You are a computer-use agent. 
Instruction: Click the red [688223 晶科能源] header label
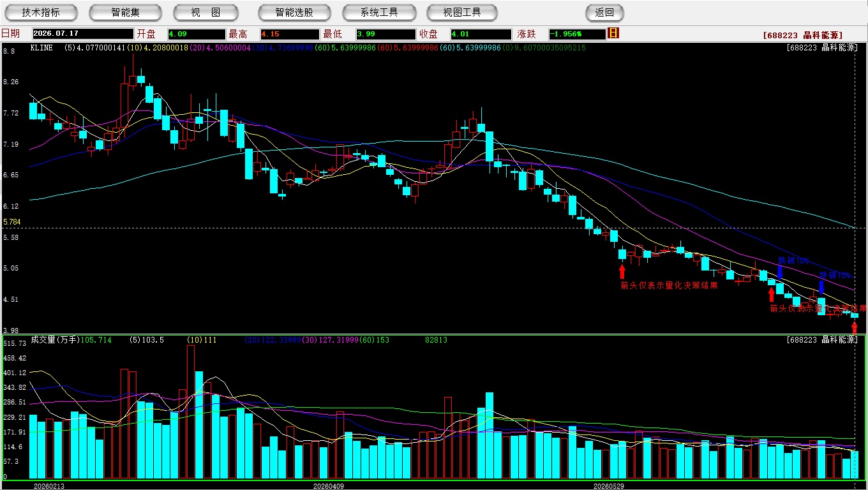803,36
